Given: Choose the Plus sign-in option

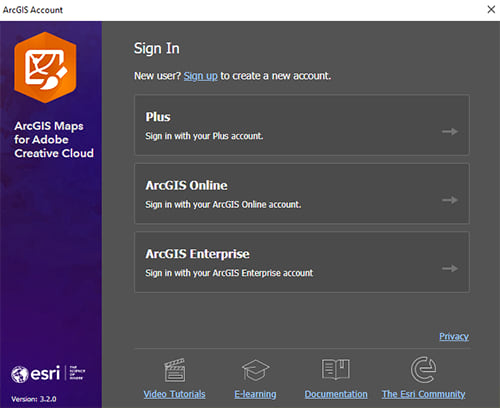Looking at the screenshot, I should 302,125.
